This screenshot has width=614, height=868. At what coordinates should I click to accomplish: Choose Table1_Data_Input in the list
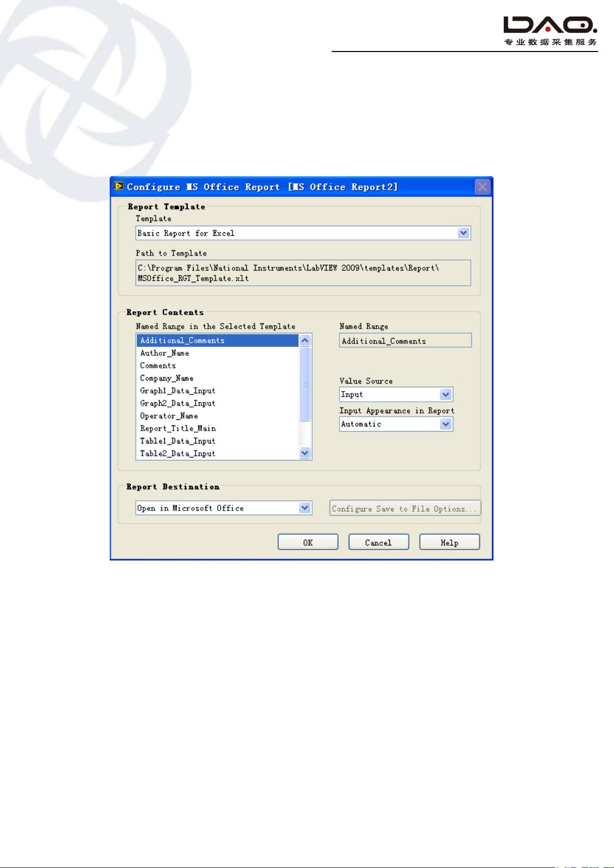[178, 441]
